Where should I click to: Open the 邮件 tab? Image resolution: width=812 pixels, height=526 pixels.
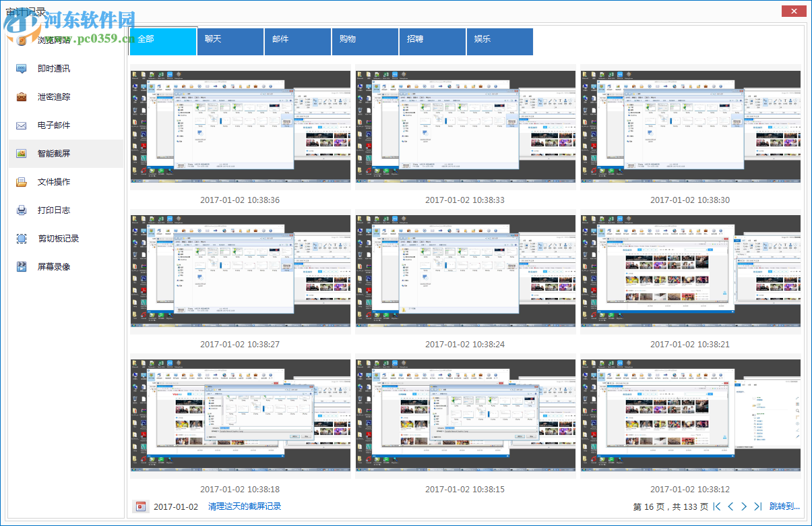click(x=298, y=42)
